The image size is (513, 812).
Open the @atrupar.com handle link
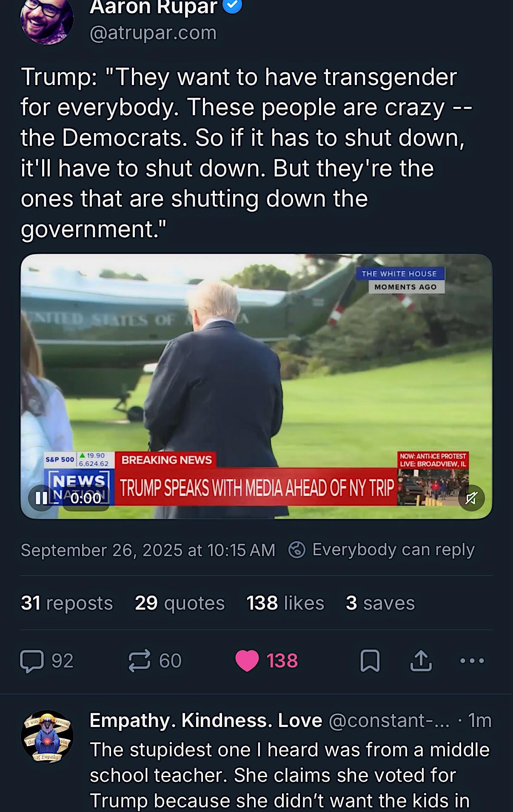[x=153, y=33]
